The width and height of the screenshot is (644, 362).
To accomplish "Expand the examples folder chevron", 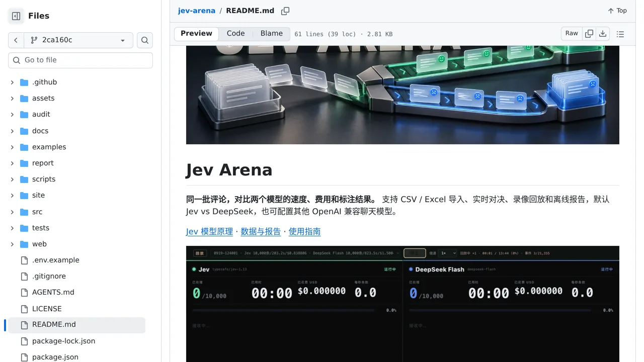I will [x=12, y=147].
